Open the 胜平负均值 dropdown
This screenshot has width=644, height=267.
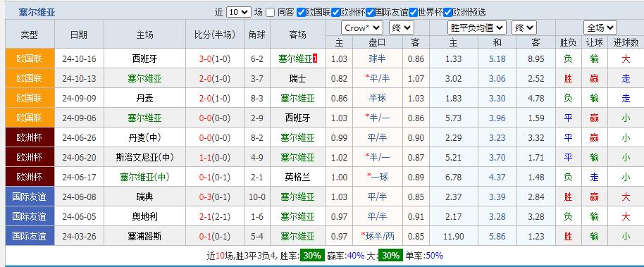(x=476, y=28)
